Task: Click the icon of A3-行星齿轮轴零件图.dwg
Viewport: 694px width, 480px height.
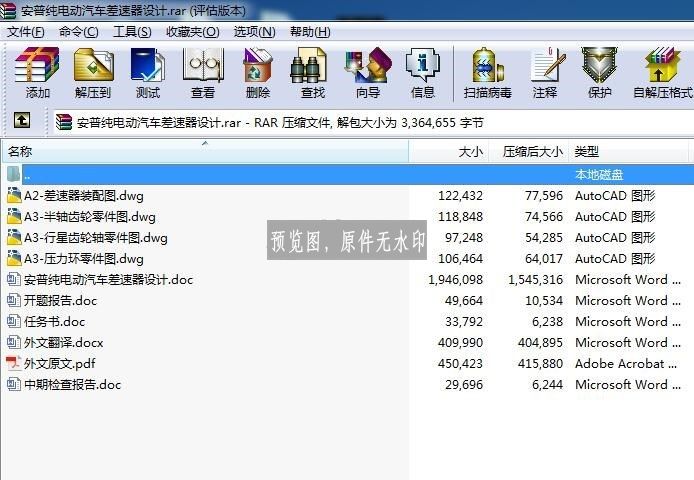Action: coord(14,237)
